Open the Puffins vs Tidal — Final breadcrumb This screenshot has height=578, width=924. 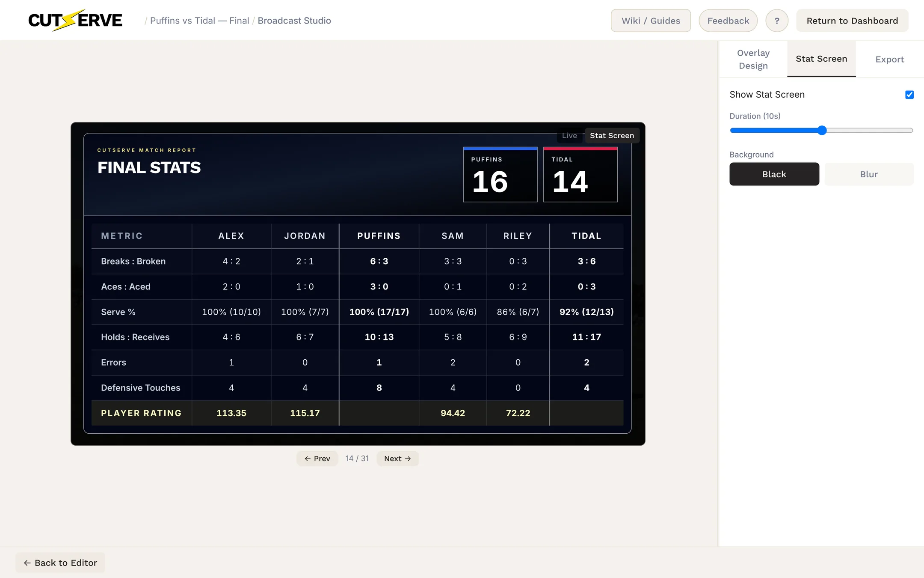click(199, 21)
